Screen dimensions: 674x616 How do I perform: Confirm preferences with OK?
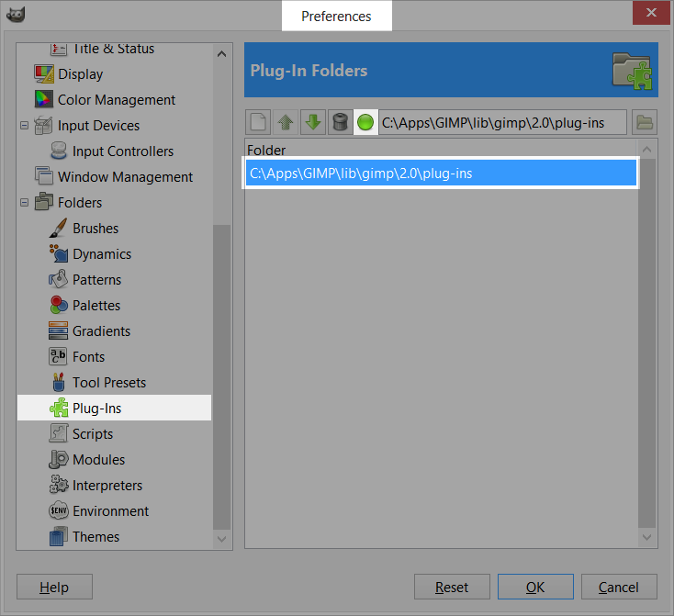[x=535, y=587]
